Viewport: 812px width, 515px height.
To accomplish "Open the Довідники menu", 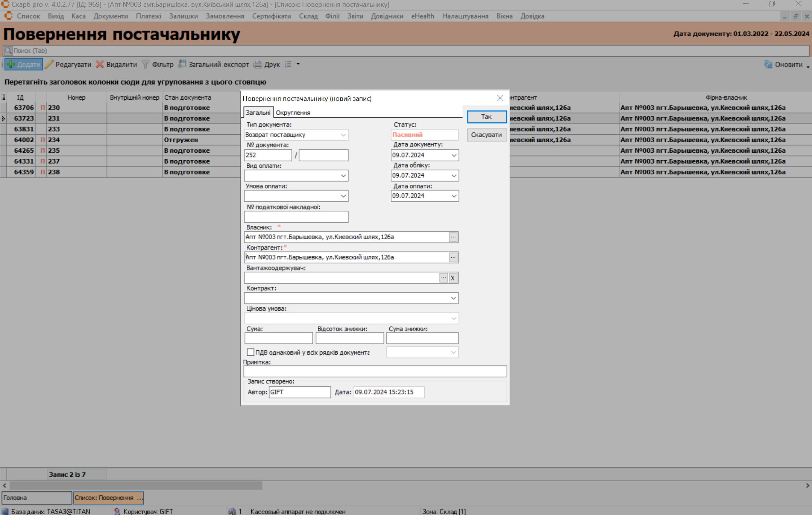I will (387, 16).
